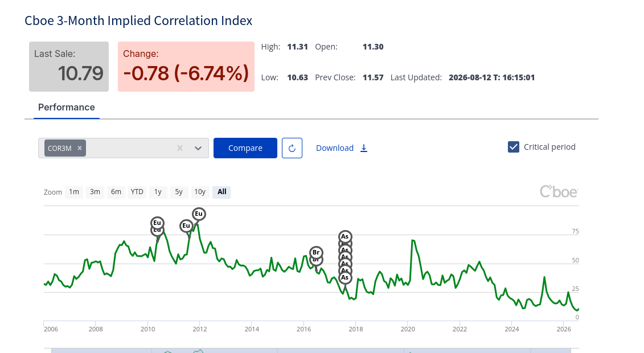This screenshot has width=644, height=353.
Task: Toggle the Critical period checkbox
Action: point(514,147)
